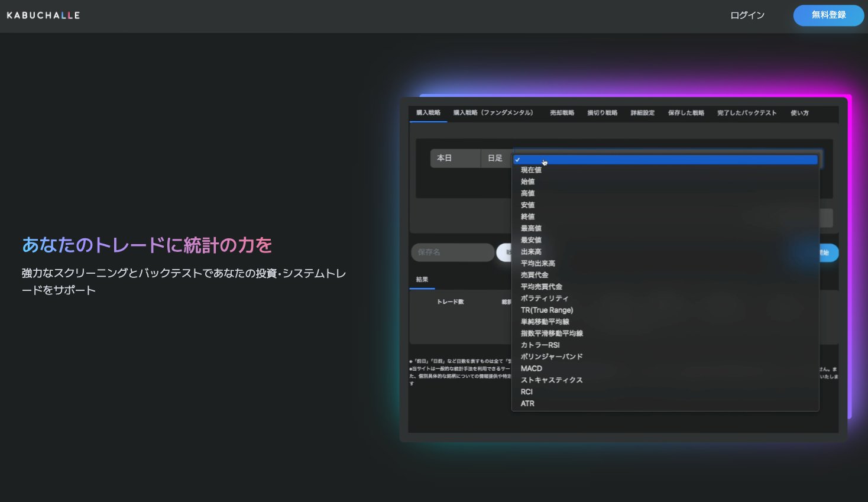The width and height of the screenshot is (868, 502).
Task: Open the 保存した戦略 tab
Action: 686,113
